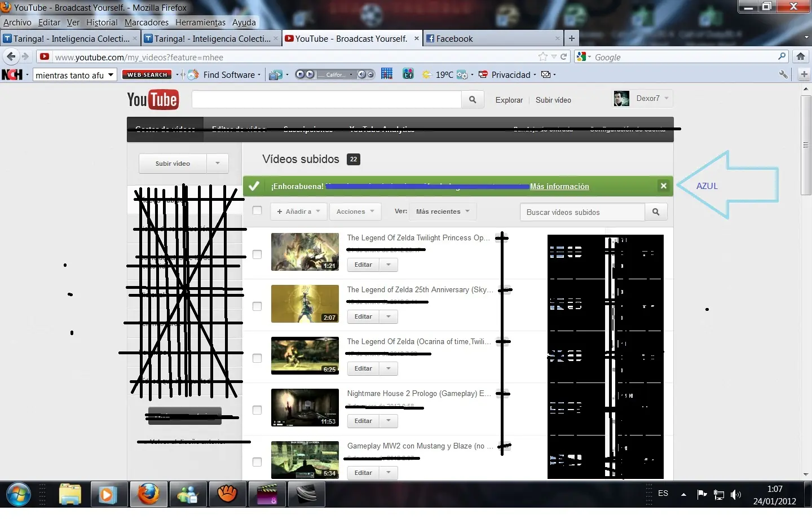
Task: Click the network tray icon
Action: point(719,495)
